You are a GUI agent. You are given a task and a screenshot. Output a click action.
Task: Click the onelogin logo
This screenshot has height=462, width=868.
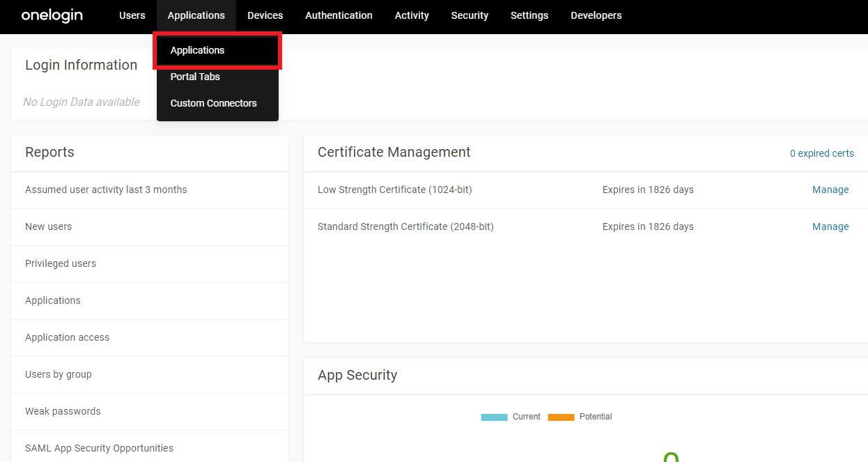(52, 15)
